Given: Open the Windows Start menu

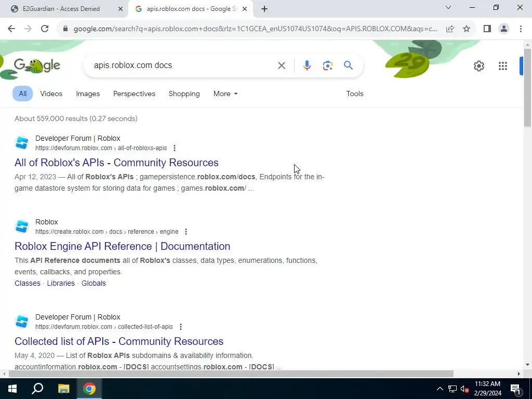Looking at the screenshot, I should [x=12, y=389].
